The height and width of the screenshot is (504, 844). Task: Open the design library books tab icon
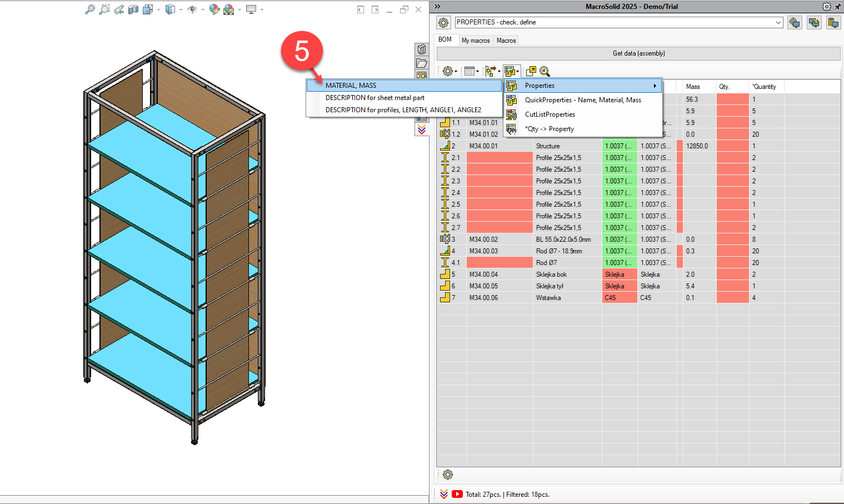pos(422,49)
